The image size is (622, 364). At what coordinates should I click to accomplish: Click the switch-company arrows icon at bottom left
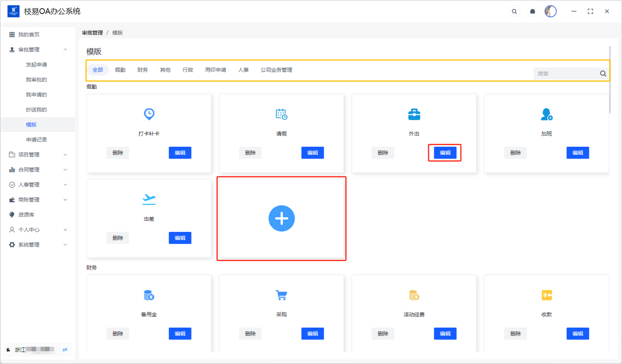point(65,349)
